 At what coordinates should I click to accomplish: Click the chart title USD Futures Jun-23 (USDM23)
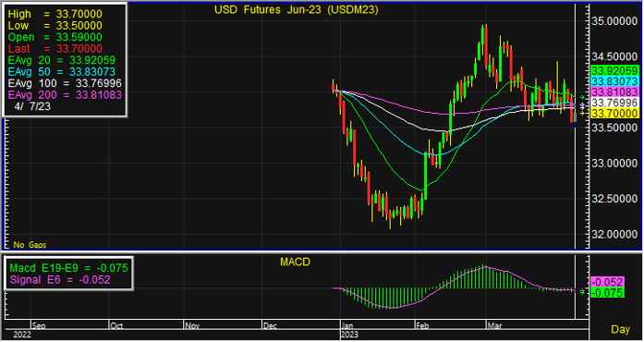coord(296,10)
